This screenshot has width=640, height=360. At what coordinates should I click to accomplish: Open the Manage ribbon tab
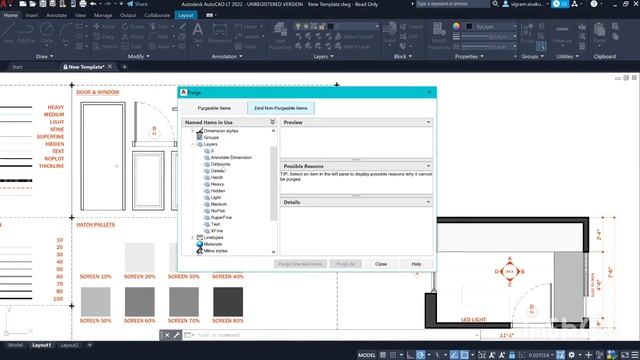(103, 15)
